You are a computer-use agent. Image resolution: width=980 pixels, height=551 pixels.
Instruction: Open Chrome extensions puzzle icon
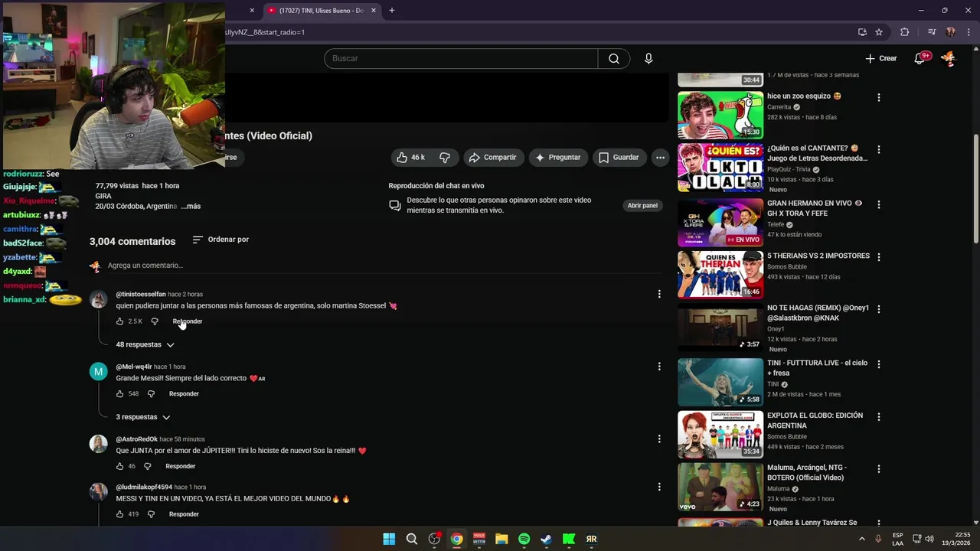[904, 32]
